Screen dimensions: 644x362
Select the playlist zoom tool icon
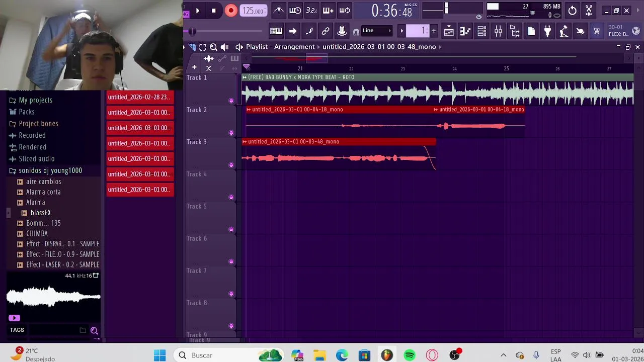213,47
